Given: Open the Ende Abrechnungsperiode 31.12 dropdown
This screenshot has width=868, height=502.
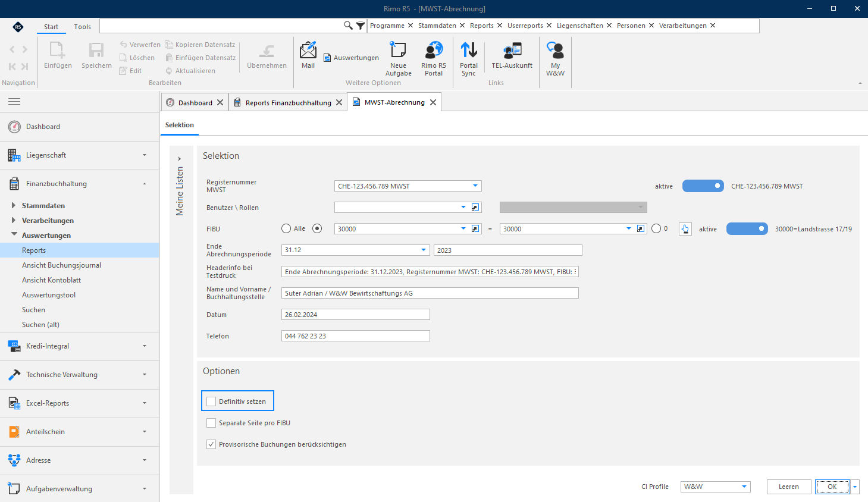Looking at the screenshot, I should point(424,250).
